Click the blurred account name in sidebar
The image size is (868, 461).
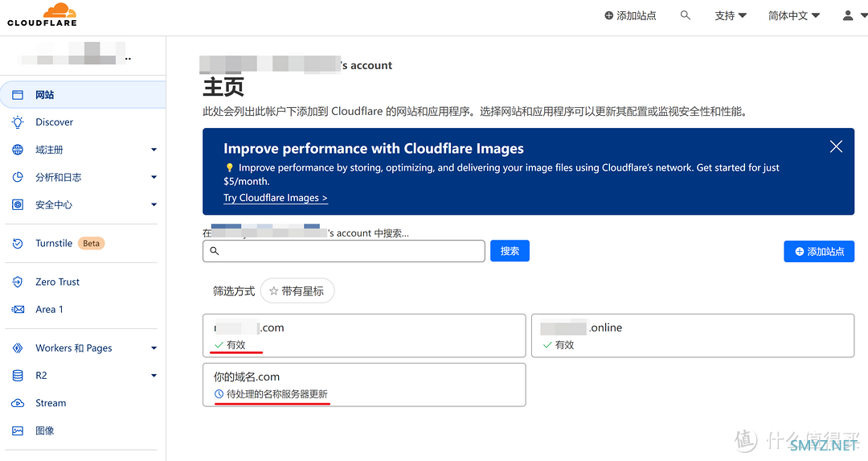point(75,55)
